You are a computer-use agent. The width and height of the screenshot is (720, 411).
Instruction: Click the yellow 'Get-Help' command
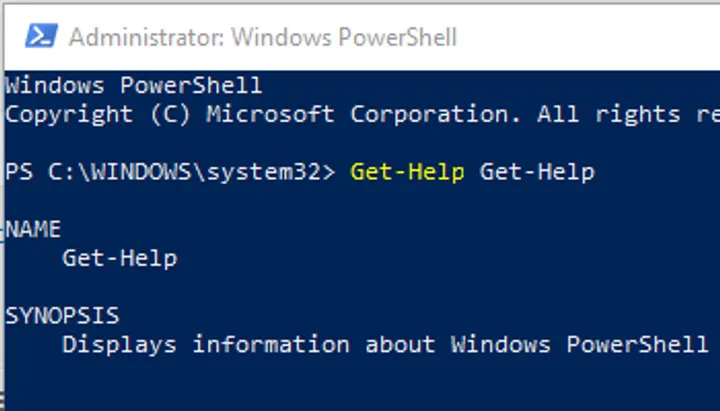[x=407, y=172]
